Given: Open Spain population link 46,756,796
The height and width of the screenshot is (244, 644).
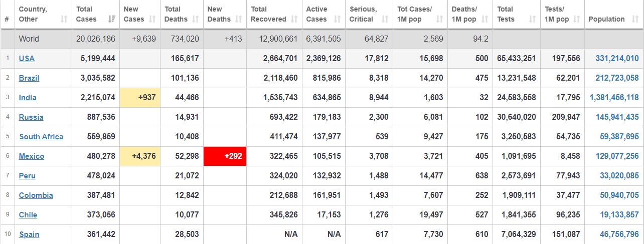Looking at the screenshot, I should [619, 234].
